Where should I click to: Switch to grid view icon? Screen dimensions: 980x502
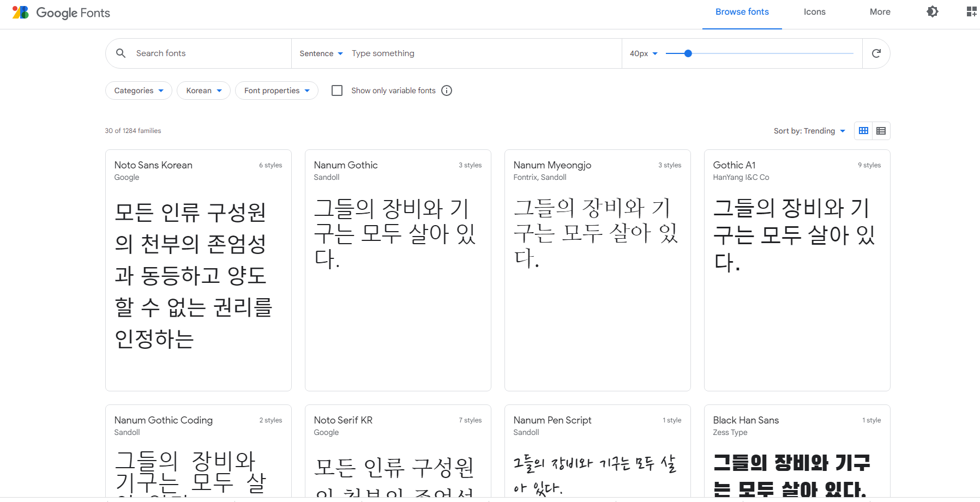(x=863, y=131)
